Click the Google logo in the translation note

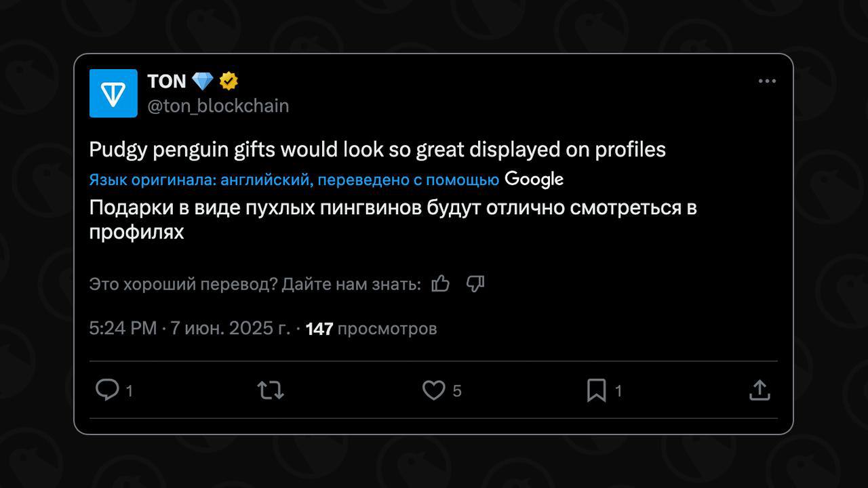point(534,179)
